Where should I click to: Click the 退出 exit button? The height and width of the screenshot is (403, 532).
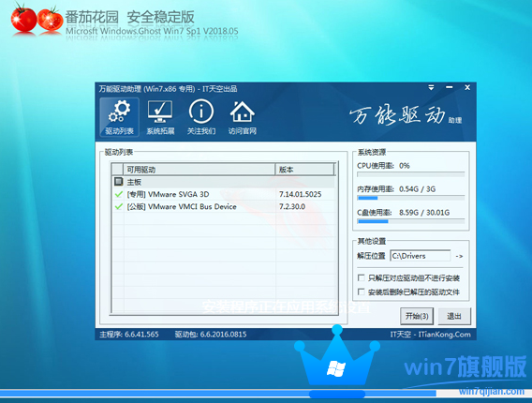454,316
